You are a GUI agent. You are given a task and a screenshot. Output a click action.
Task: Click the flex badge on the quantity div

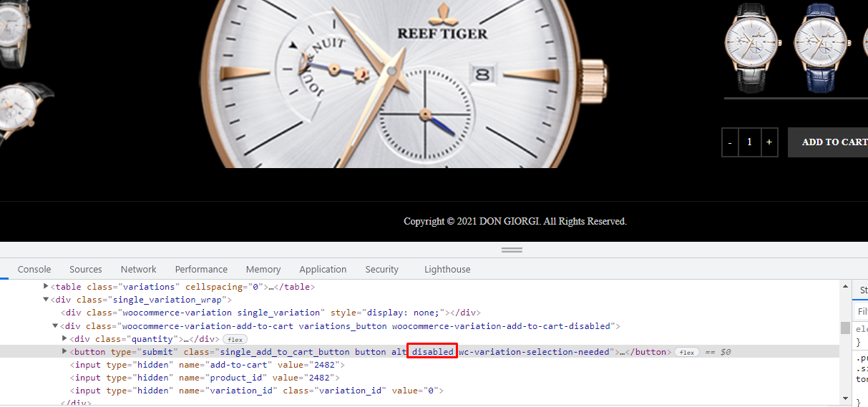(x=235, y=339)
